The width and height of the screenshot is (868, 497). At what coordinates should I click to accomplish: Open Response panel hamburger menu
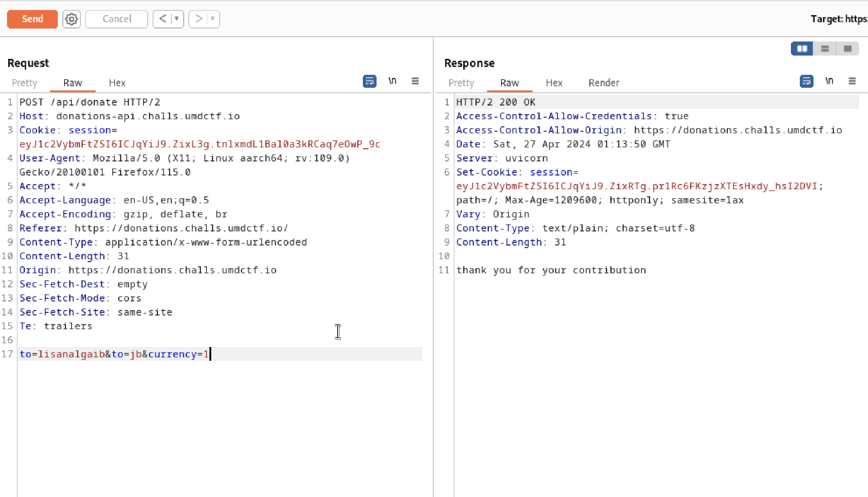[852, 81]
